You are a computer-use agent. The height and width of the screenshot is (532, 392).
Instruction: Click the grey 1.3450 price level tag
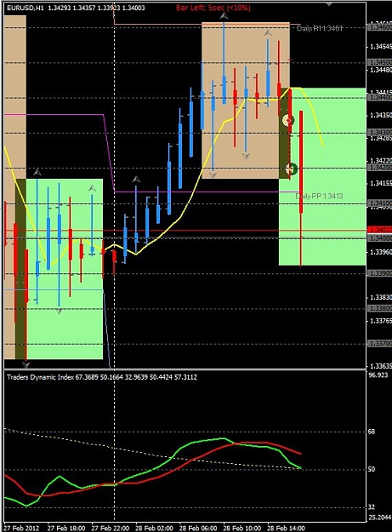(x=380, y=62)
